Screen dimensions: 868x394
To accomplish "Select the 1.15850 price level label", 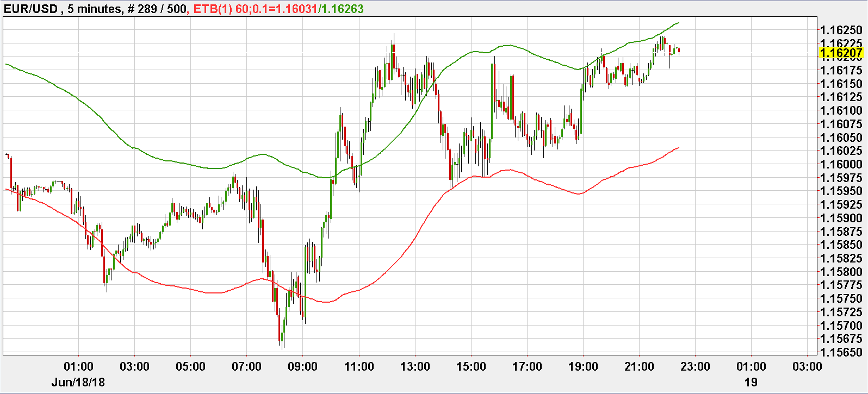I will [x=841, y=245].
